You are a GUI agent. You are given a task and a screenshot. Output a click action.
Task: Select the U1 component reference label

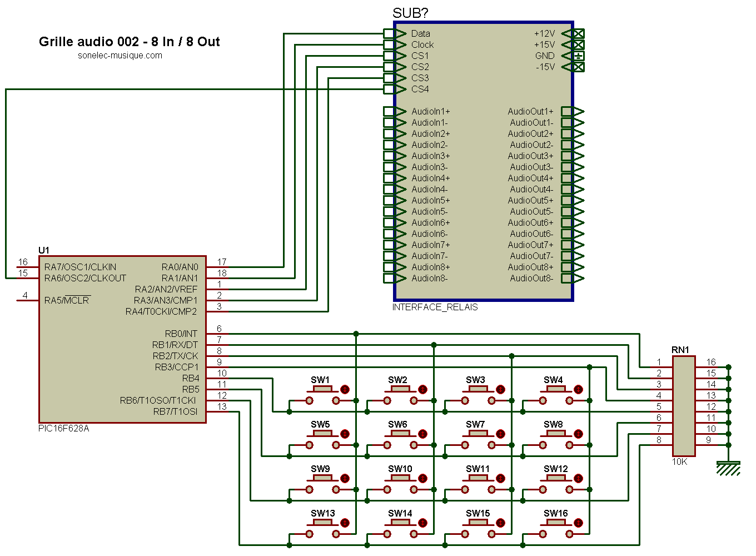(44, 250)
